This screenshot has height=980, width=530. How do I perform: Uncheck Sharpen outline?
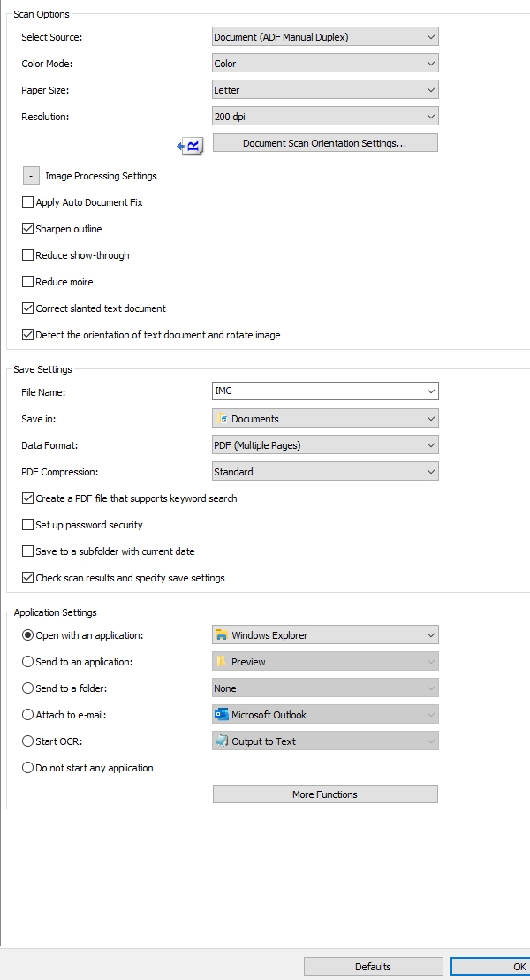point(28,229)
